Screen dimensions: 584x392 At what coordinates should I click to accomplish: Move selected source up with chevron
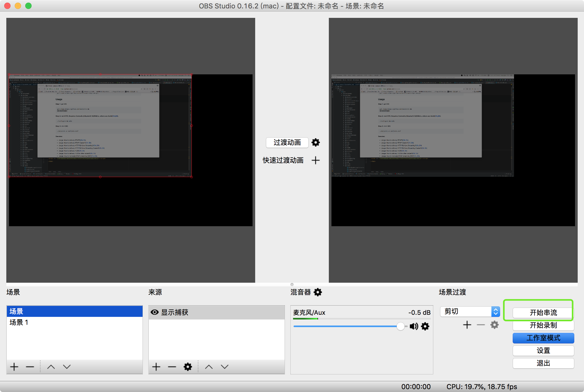coord(209,367)
